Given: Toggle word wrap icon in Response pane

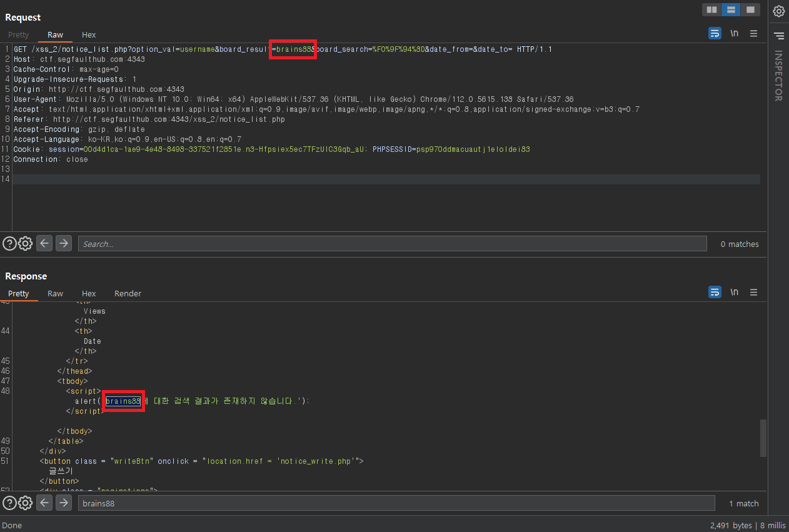Looking at the screenshot, I should pos(715,292).
